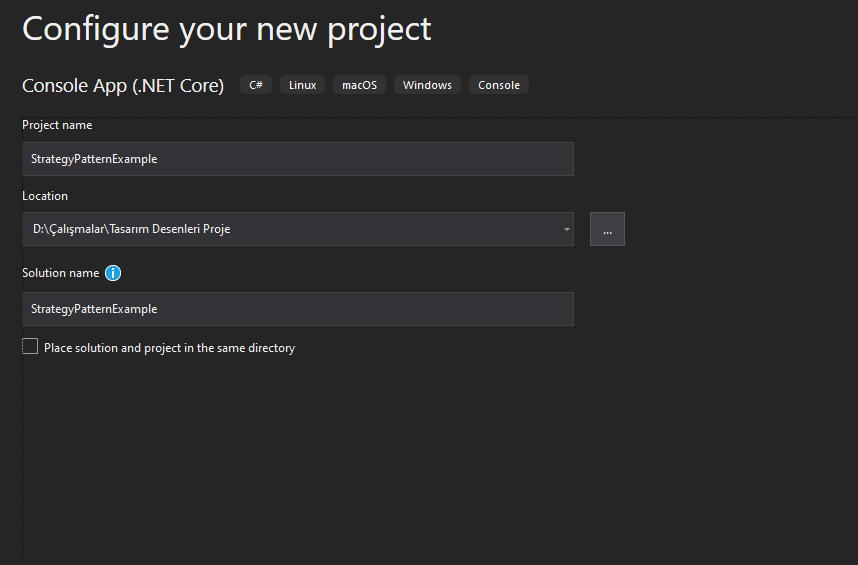The height and width of the screenshot is (565, 858).
Task: Browse for location with the ... button
Action: click(x=607, y=229)
